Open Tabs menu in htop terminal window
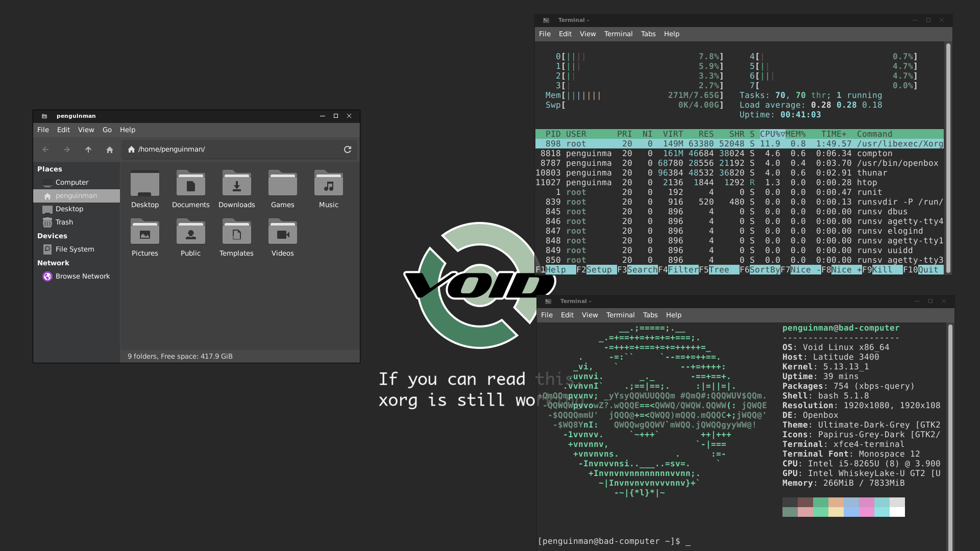Viewport: 980px width, 551px height. 648,34
